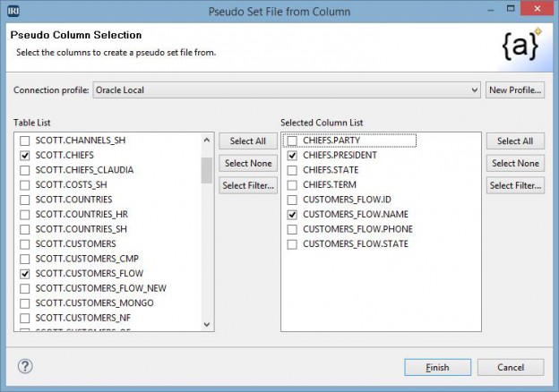This screenshot has height=392, width=559.
Task: Check the SCOTT.COUNTRIES checkbox
Action: click(24, 200)
